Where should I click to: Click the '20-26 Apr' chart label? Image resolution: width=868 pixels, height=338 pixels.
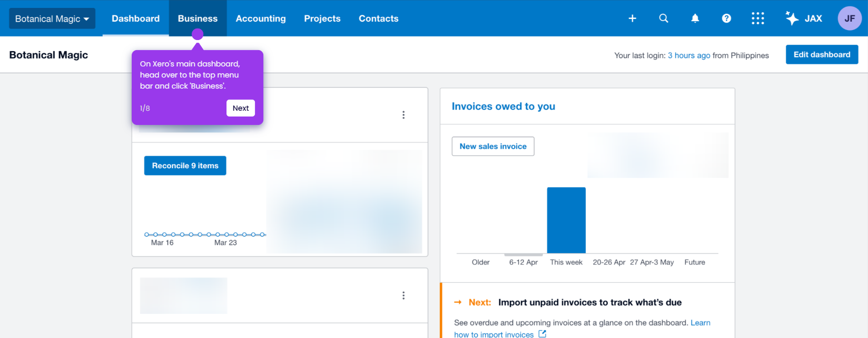point(609,262)
